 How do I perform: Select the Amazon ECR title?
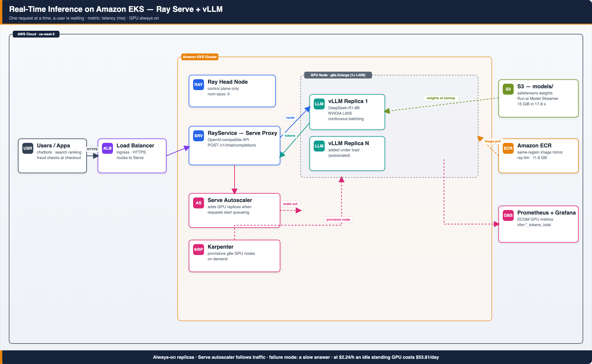click(534, 145)
